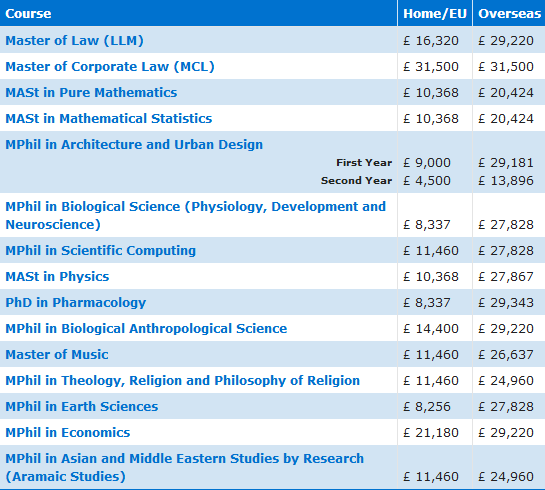Open MPhil in Biological Science (Physiology) link
The image size is (545, 490).
195,215
